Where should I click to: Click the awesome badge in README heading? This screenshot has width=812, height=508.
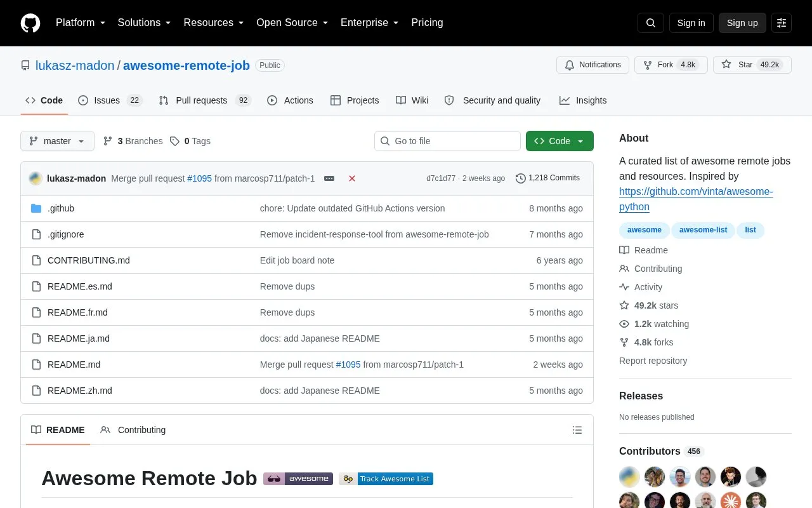[x=298, y=479]
